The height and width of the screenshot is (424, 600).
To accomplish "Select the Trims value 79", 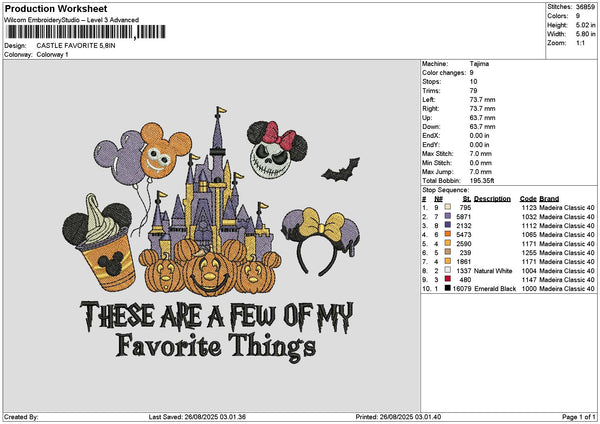I will coord(473,91).
